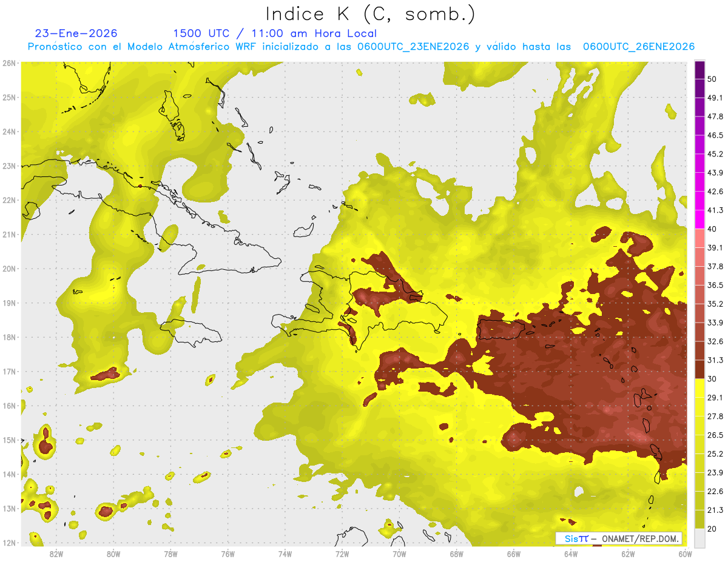Click the gray swatch below 20 on colorbar
The height and width of the screenshot is (562, 728).
[x=699, y=537]
